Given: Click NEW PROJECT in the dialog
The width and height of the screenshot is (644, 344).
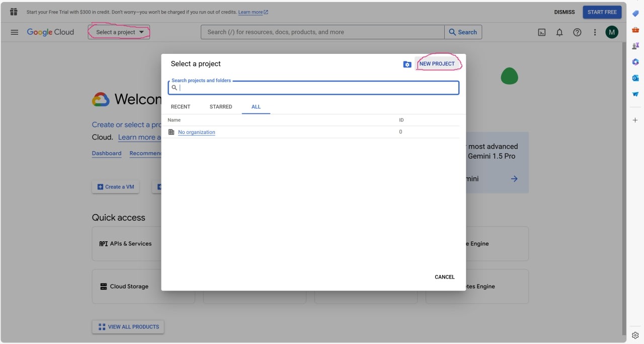Looking at the screenshot, I should pyautogui.click(x=437, y=64).
